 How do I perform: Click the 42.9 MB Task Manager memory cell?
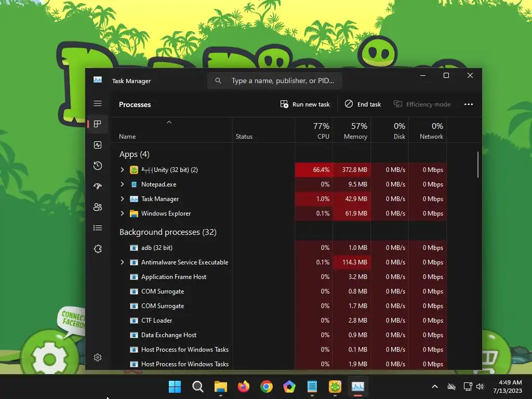click(352, 199)
